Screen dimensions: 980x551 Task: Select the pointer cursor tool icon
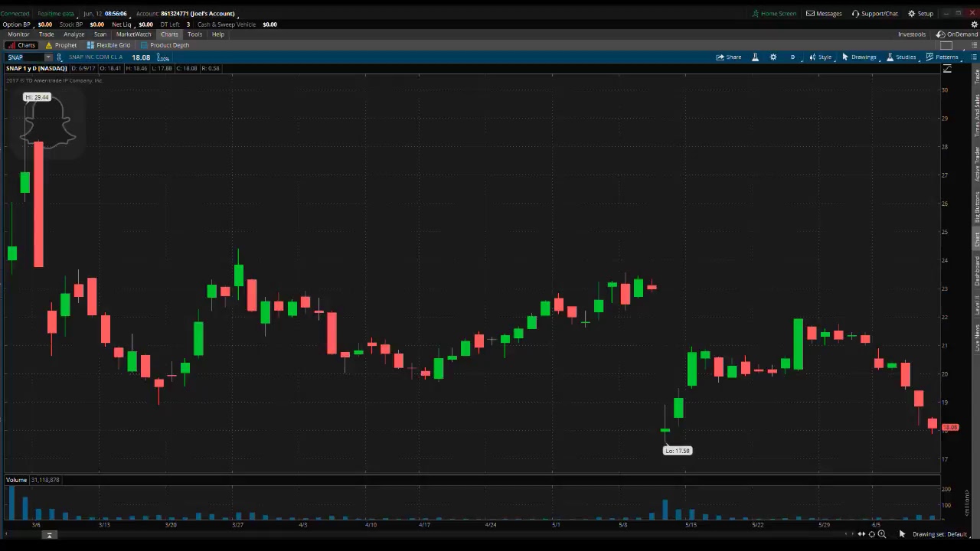click(902, 534)
